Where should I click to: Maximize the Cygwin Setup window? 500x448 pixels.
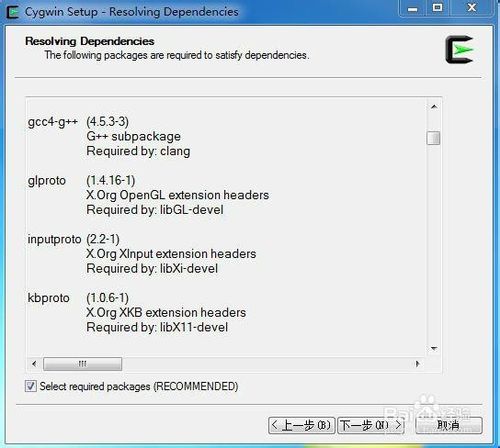coord(438,8)
